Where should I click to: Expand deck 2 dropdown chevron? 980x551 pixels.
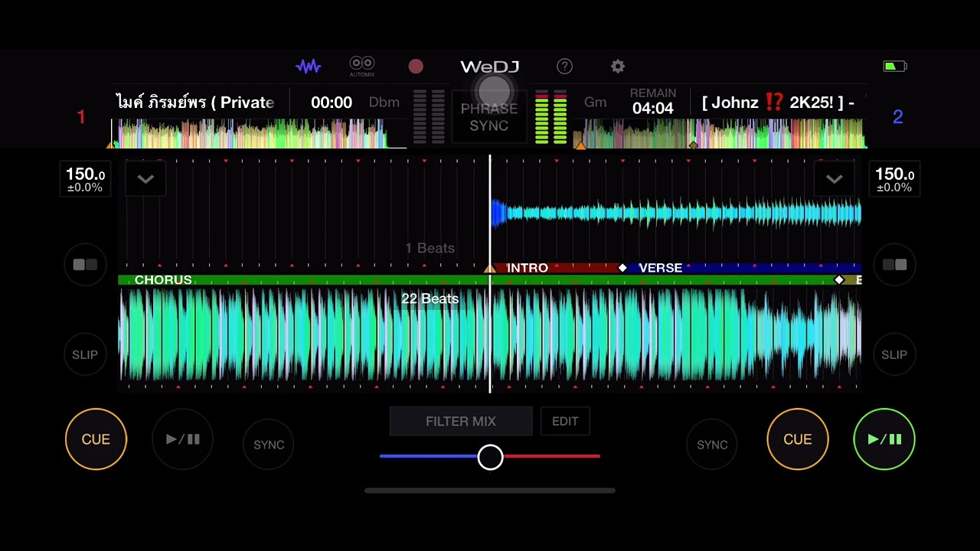click(x=835, y=179)
